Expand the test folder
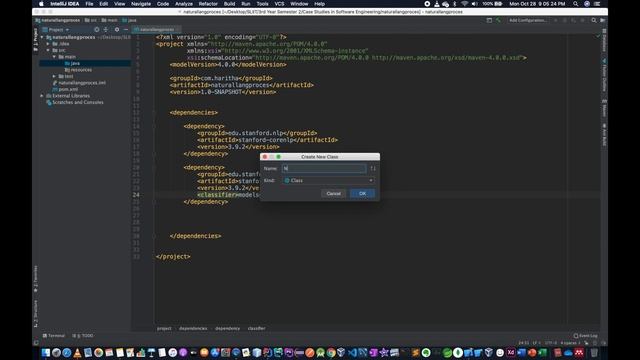The image size is (640, 360). 54,76
